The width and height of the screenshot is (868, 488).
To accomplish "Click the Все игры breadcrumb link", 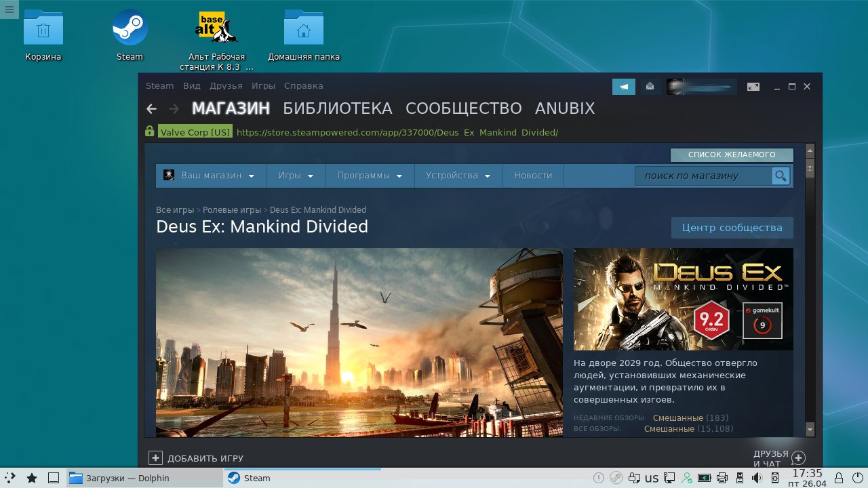I will coord(175,210).
